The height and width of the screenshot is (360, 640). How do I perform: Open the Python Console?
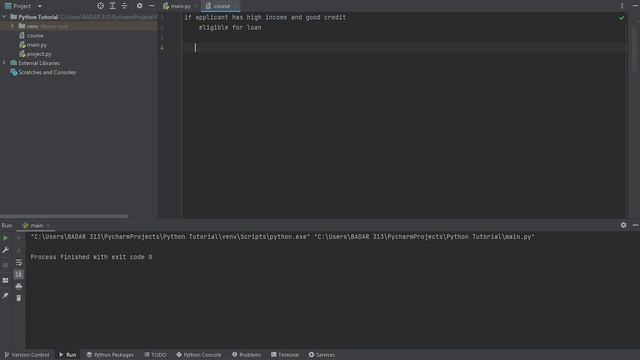pos(199,355)
